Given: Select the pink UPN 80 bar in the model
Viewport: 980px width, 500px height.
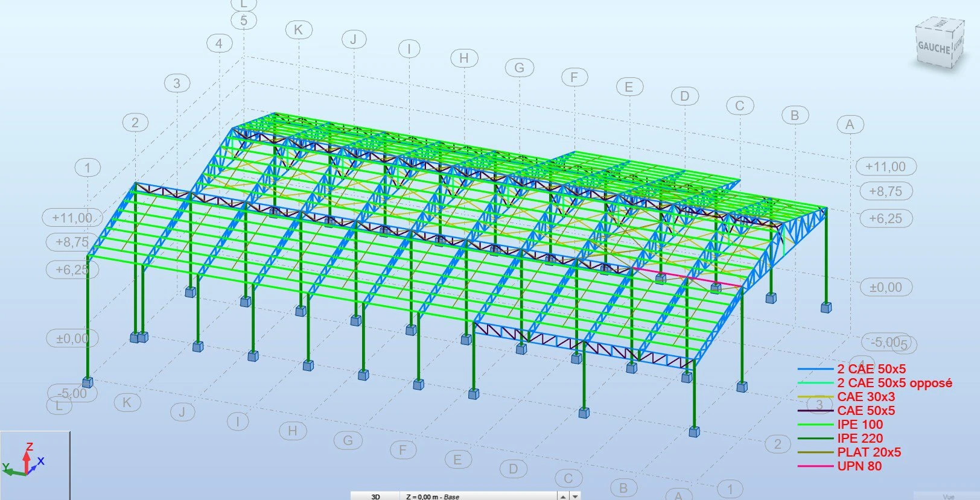Looking at the screenshot, I should (x=687, y=277).
